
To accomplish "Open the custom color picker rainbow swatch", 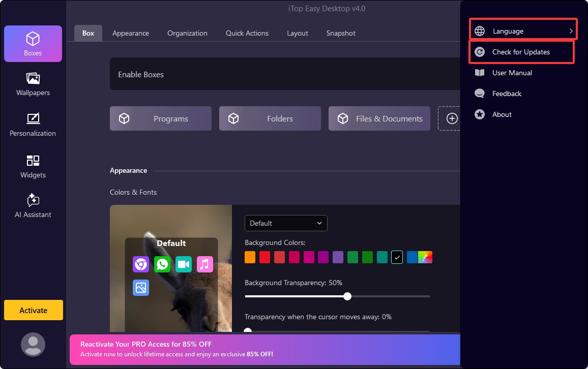I will pyautogui.click(x=425, y=257).
